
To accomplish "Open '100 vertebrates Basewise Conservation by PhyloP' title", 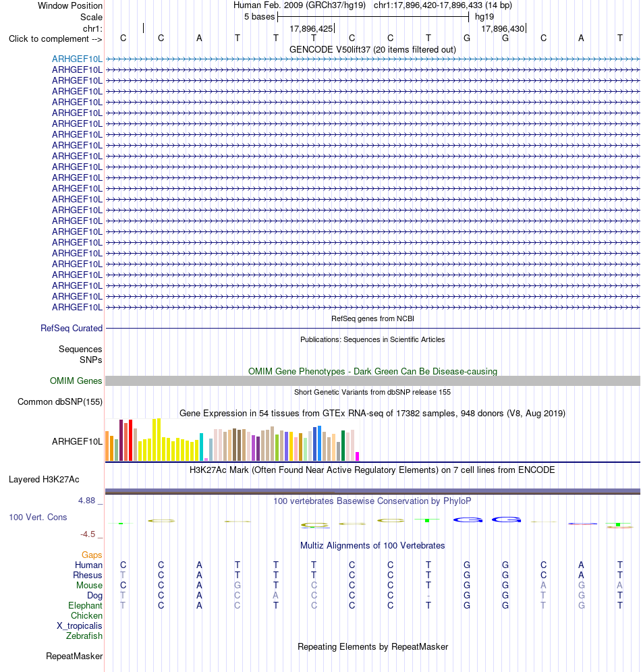I will pyautogui.click(x=372, y=501).
